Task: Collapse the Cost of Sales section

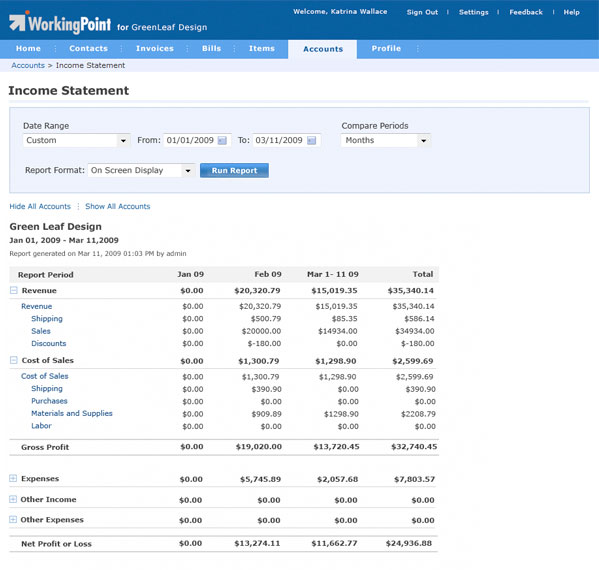Action: click(13, 360)
